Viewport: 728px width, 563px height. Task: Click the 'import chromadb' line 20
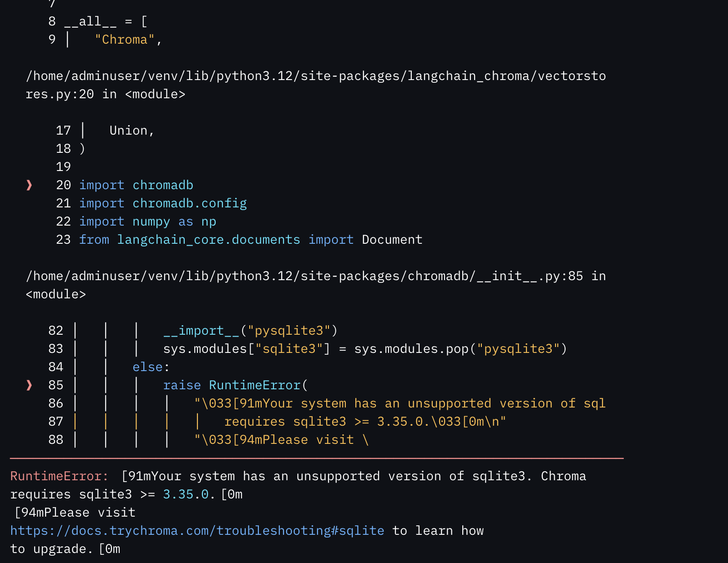pos(136,185)
